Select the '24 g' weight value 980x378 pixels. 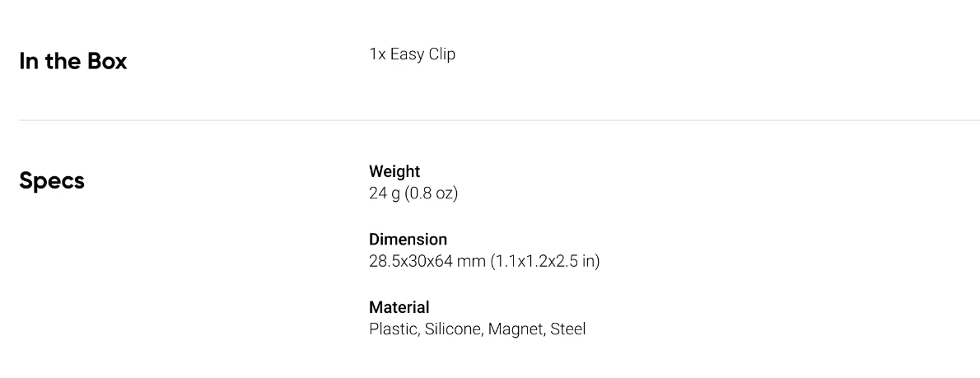pos(385,194)
